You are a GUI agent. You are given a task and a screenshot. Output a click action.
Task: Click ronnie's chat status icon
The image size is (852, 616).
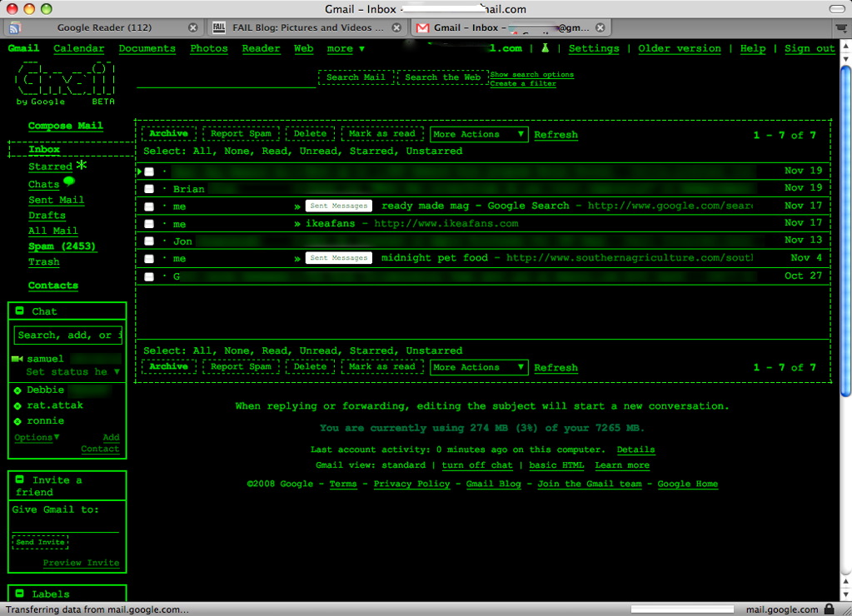[x=17, y=421]
